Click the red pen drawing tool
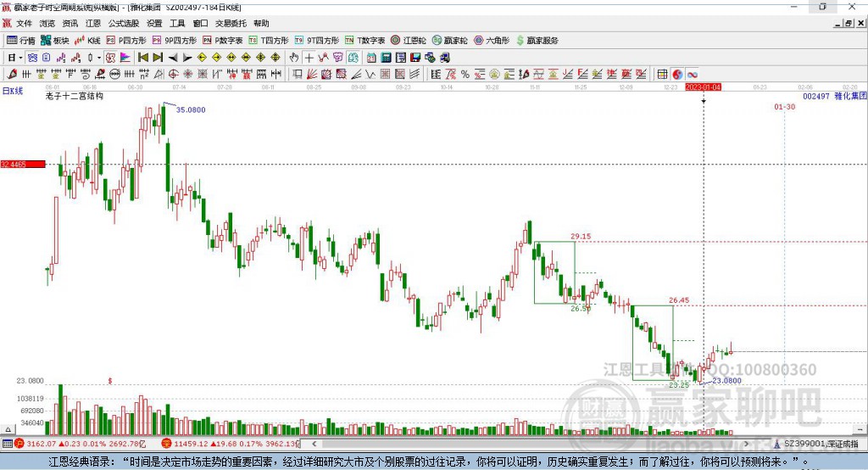The image size is (868, 470). 12,75
